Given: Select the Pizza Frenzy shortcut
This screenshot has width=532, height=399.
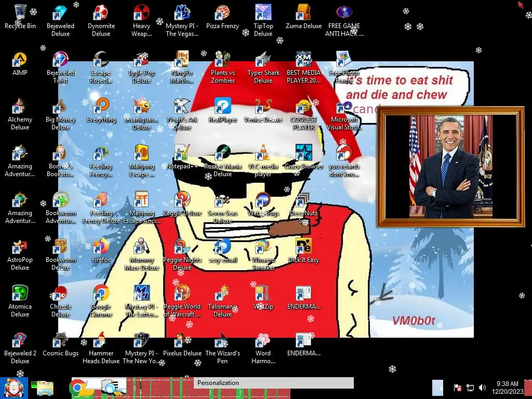Looking at the screenshot, I should tap(222, 17).
